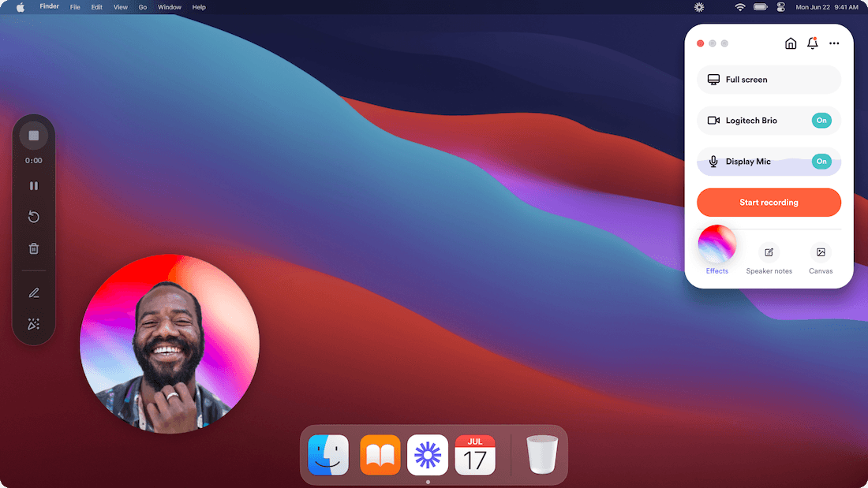This screenshot has height=488, width=868.
Task: Open the Window menu in the menu bar
Action: coord(170,7)
